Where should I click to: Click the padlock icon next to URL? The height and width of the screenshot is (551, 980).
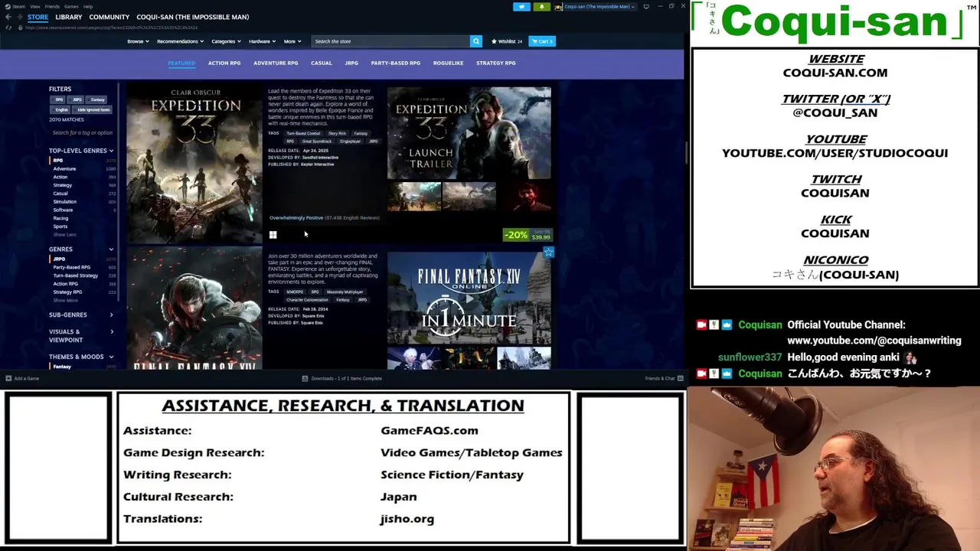20,27
